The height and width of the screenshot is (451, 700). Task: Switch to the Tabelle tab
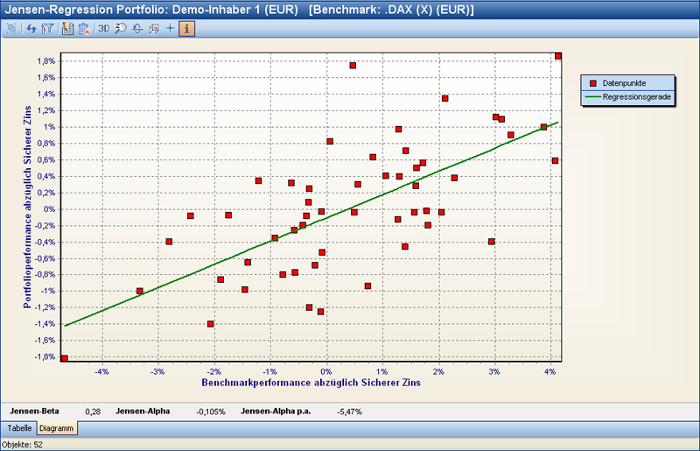coord(19,428)
